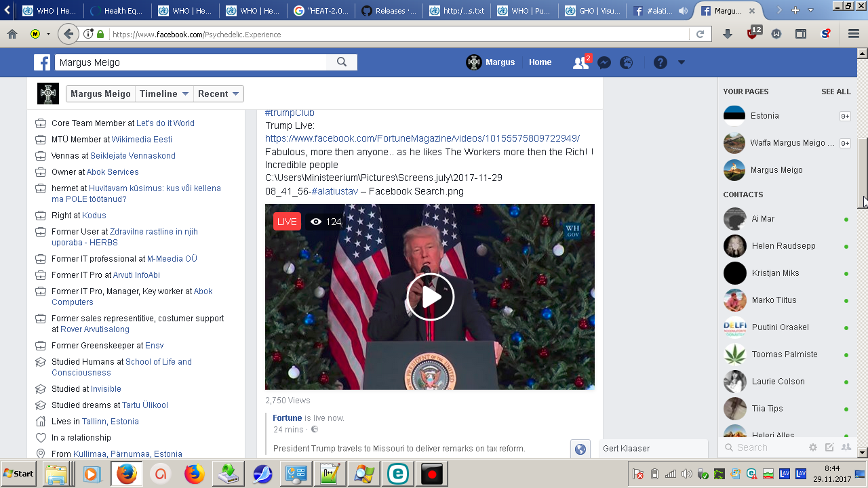
Task: Click the W extension icon in toolbar
Action: tap(776, 34)
